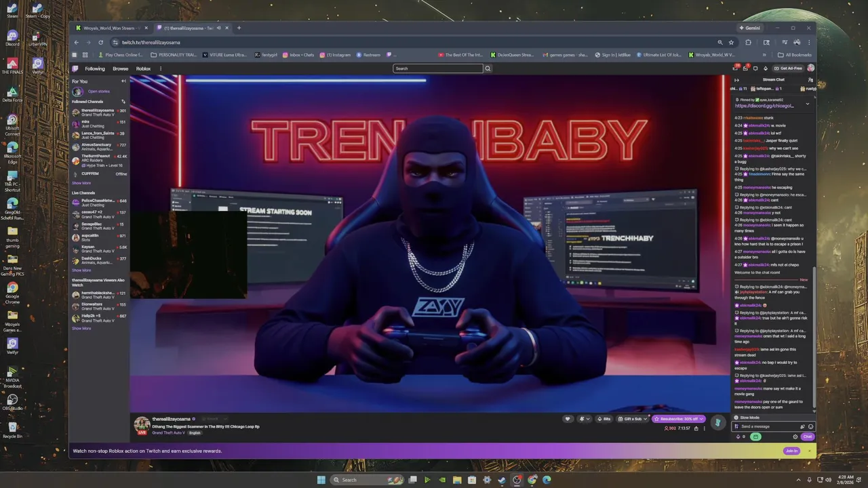The width and height of the screenshot is (868, 488).
Task: Open Twitch whispers chat bubble icon
Action: [x=755, y=68]
